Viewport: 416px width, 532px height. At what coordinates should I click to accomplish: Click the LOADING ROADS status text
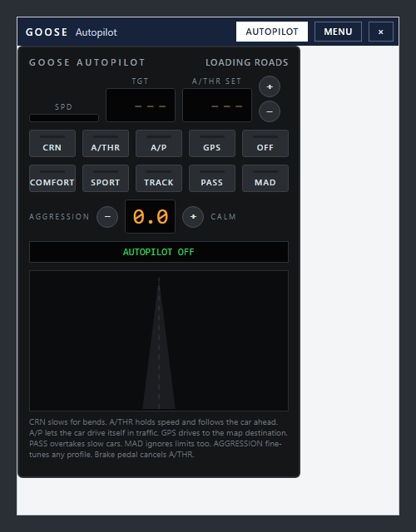pyautogui.click(x=247, y=62)
